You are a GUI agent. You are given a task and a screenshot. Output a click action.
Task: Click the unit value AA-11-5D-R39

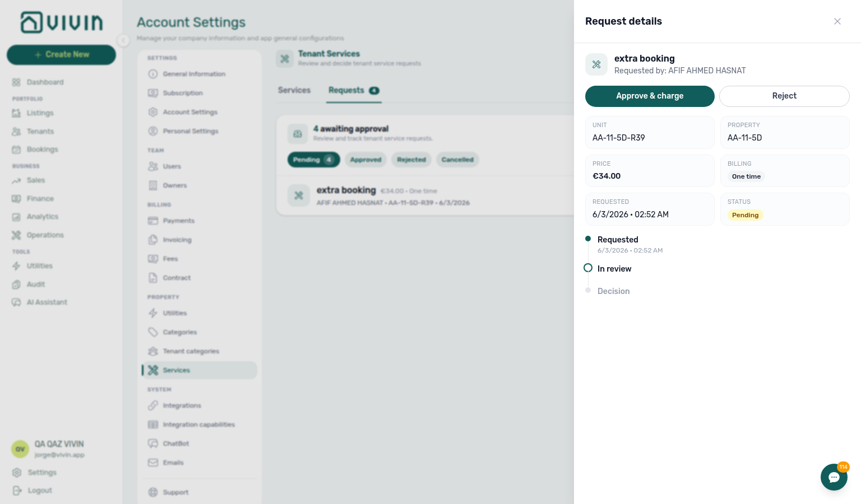click(619, 138)
